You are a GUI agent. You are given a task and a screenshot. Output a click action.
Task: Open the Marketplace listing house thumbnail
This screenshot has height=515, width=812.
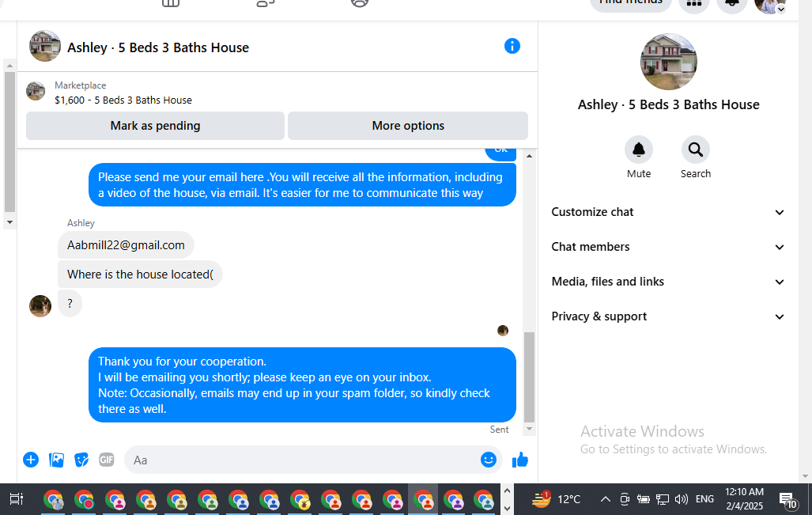[36, 91]
